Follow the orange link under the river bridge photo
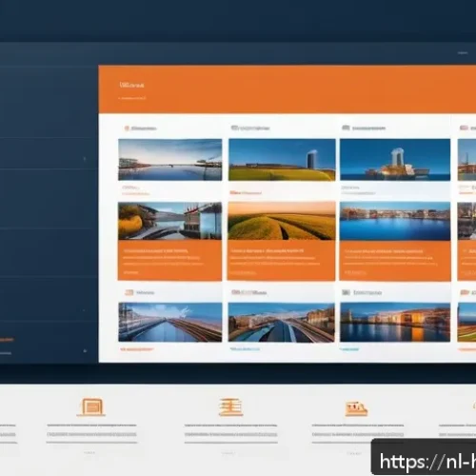The height and width of the screenshot is (476, 476). [136, 193]
